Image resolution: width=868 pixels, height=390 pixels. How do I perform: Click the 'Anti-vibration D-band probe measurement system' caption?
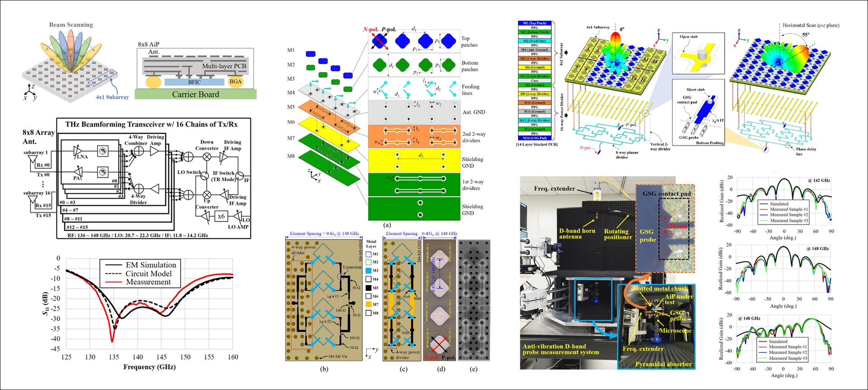coord(561,349)
